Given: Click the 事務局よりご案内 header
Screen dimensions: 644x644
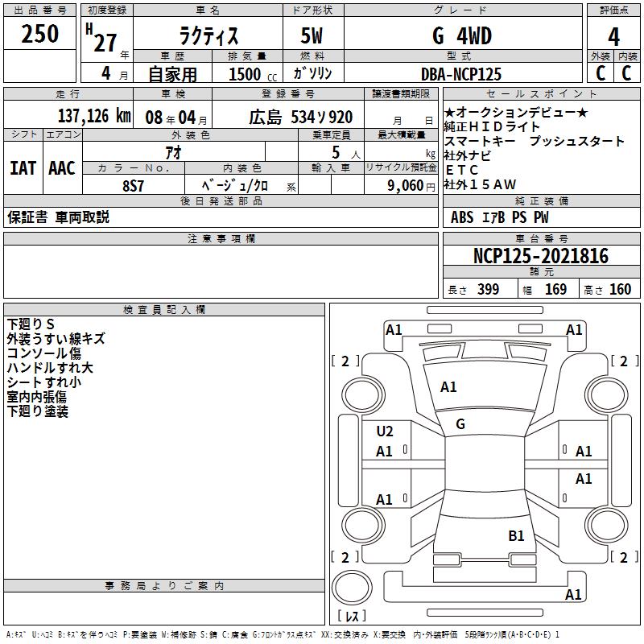Looking at the screenshot, I should pyautogui.click(x=164, y=586).
